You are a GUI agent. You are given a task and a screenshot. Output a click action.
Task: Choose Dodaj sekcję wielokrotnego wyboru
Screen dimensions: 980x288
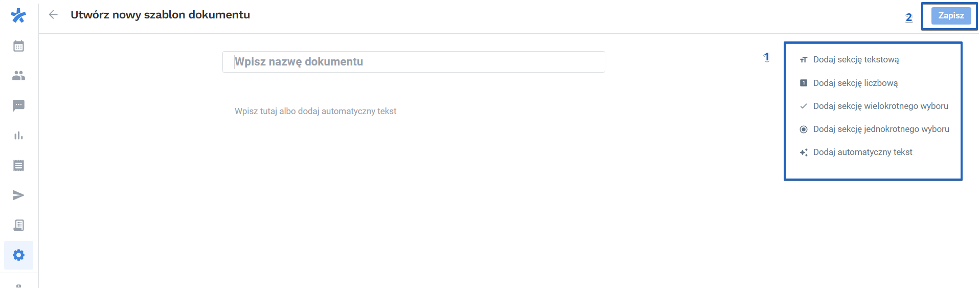pyautogui.click(x=880, y=106)
